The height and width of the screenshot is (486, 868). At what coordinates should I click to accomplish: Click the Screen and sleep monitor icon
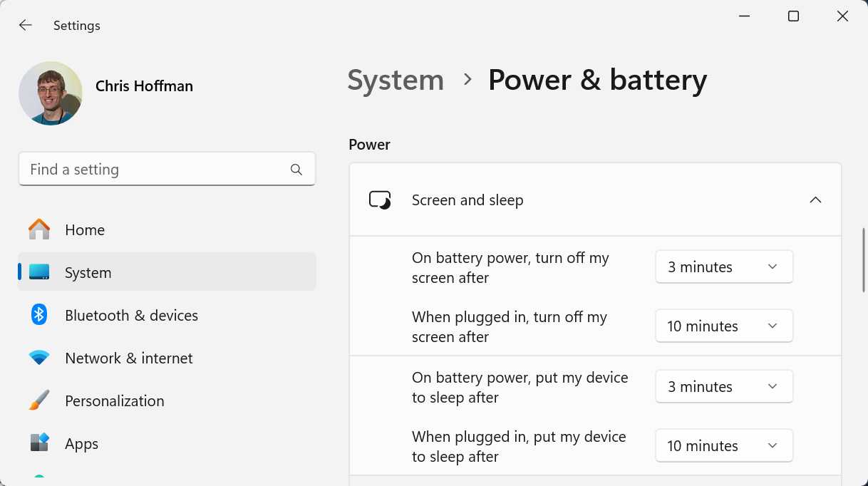[379, 200]
